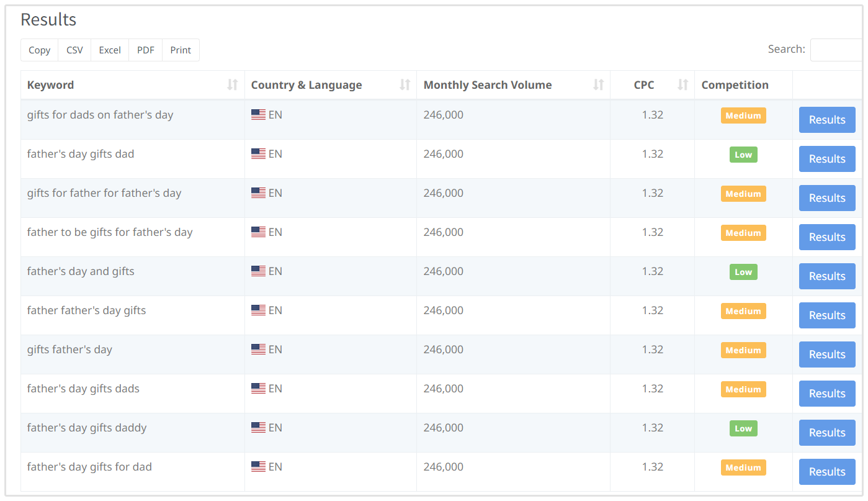
Task: Sort table by Keyword column arrows
Action: (232, 85)
